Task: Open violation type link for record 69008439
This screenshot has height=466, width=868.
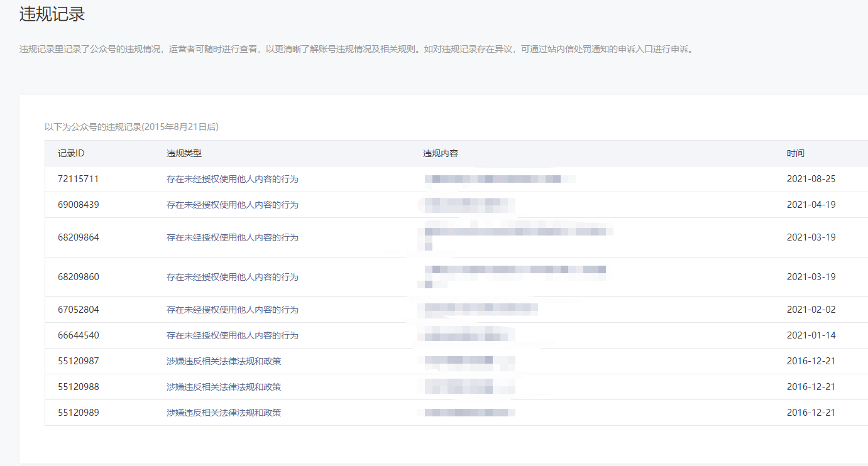Action: [232, 205]
